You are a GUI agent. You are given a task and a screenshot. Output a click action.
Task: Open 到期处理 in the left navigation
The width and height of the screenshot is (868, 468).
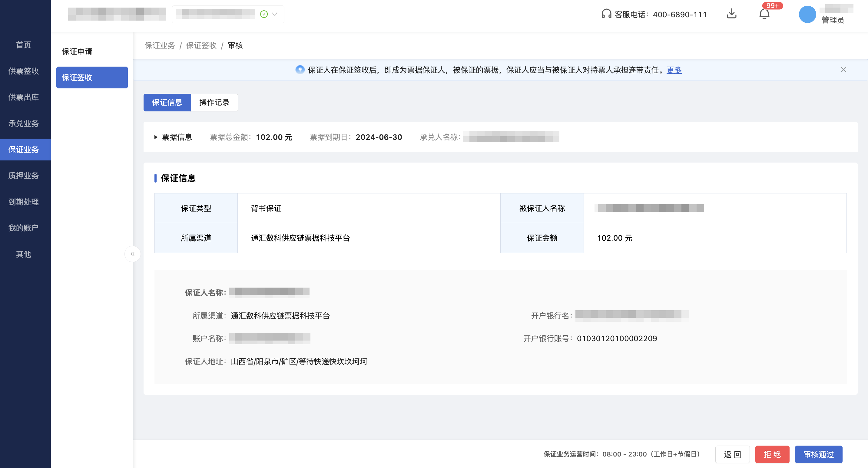tap(24, 202)
